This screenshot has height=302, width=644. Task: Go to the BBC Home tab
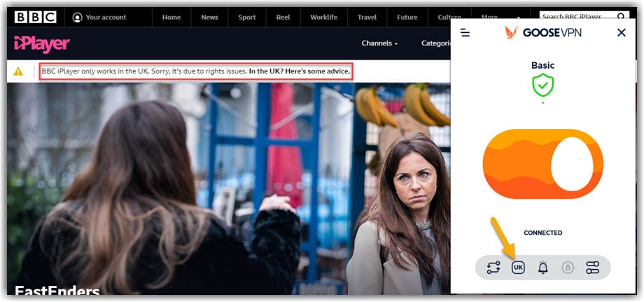point(171,18)
